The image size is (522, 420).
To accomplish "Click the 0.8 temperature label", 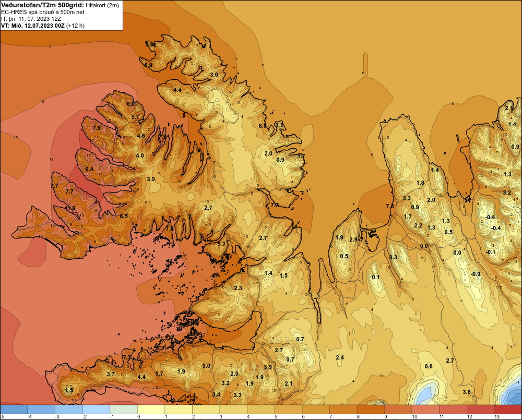I will point(429,366).
